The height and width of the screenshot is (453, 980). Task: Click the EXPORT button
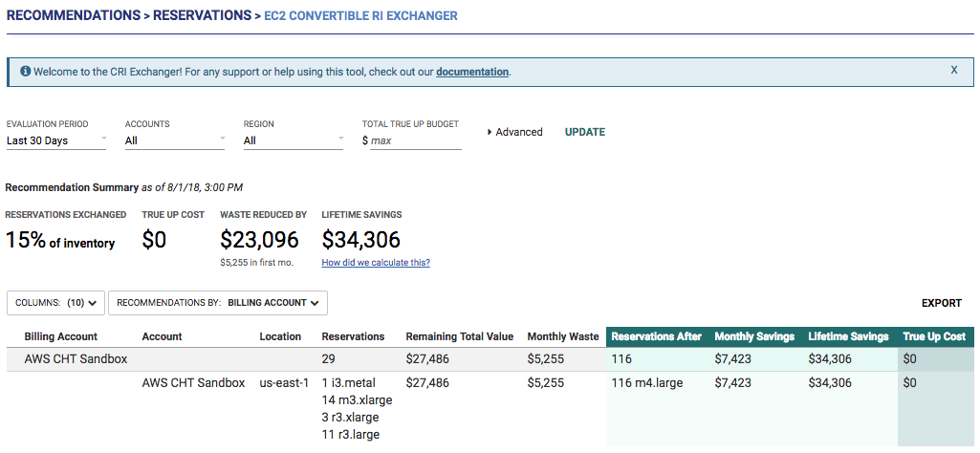[x=941, y=303]
